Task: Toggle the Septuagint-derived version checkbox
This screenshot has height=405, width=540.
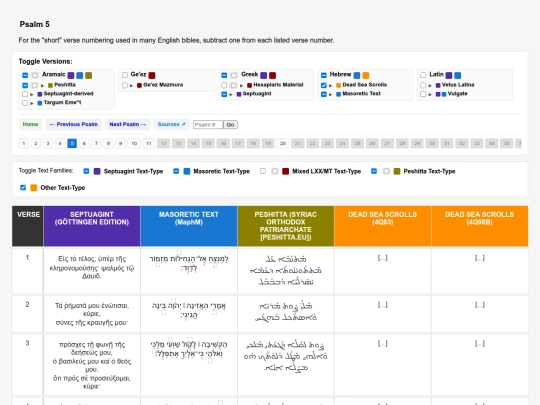Action: pos(25,94)
